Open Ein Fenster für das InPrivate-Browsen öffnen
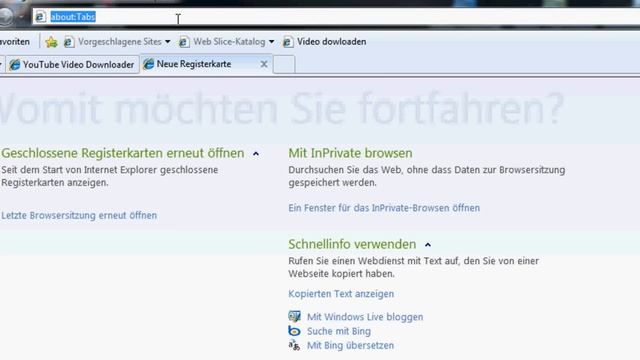 coord(384,208)
